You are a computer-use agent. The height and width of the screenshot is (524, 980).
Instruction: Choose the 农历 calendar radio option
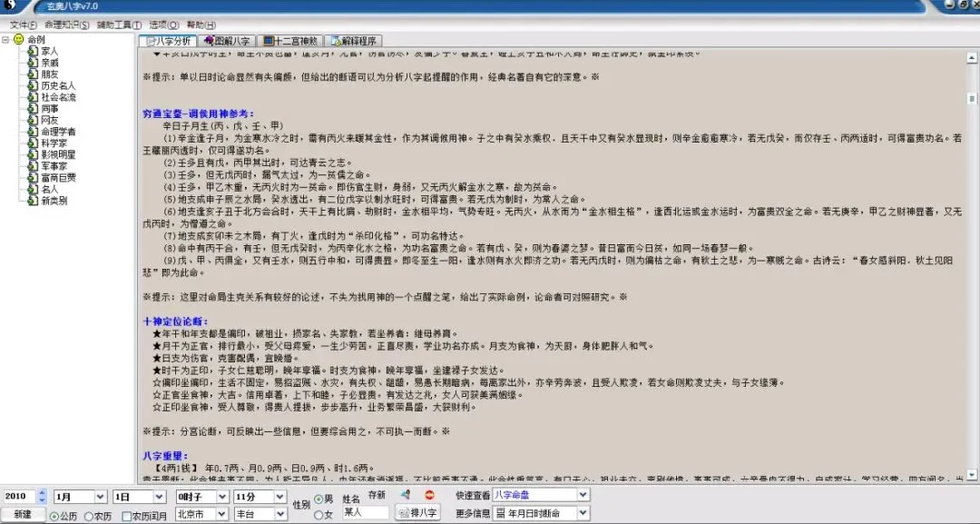click(x=89, y=517)
